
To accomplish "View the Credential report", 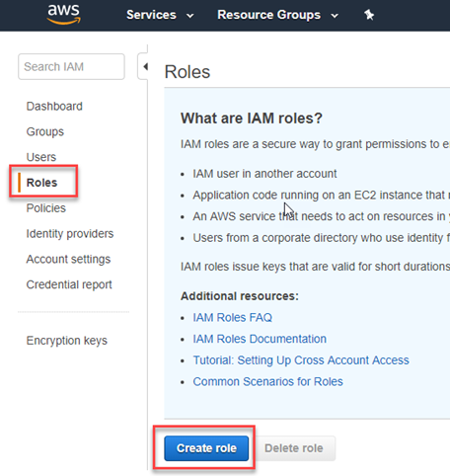I will tap(69, 284).
